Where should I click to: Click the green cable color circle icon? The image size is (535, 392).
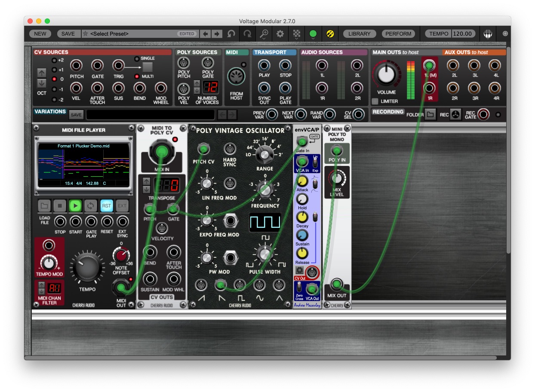coord(313,34)
